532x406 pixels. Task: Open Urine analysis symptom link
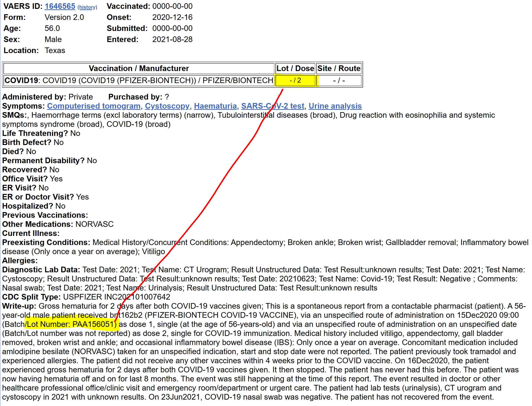click(x=335, y=106)
